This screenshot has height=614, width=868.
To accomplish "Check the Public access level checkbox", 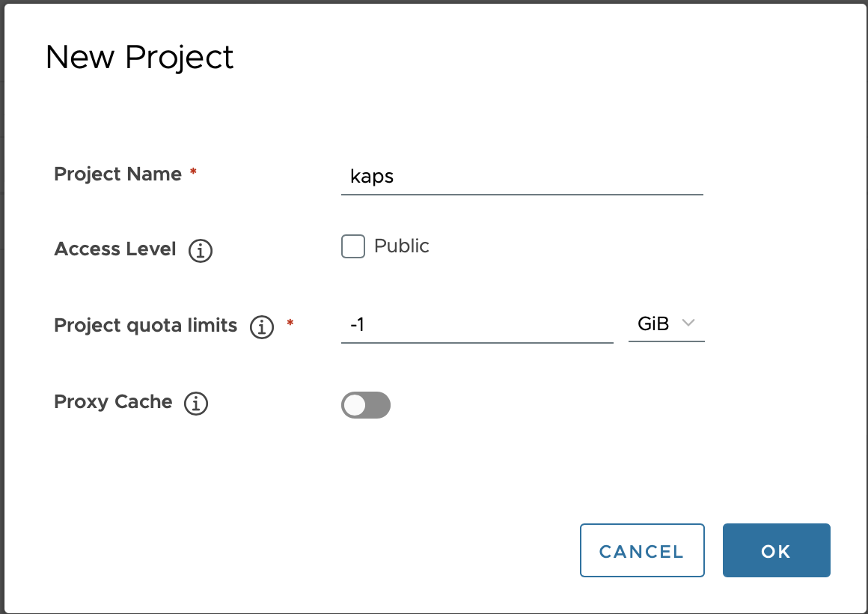I will tap(353, 246).
